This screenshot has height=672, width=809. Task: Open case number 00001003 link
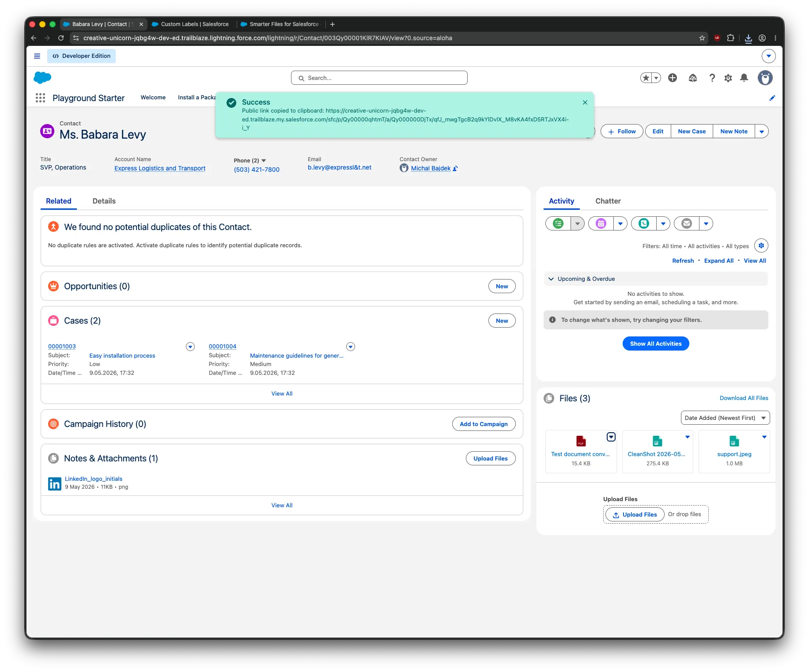point(62,347)
